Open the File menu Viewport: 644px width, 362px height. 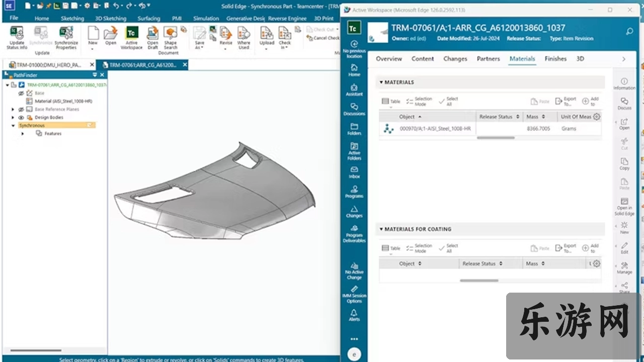tap(14, 18)
